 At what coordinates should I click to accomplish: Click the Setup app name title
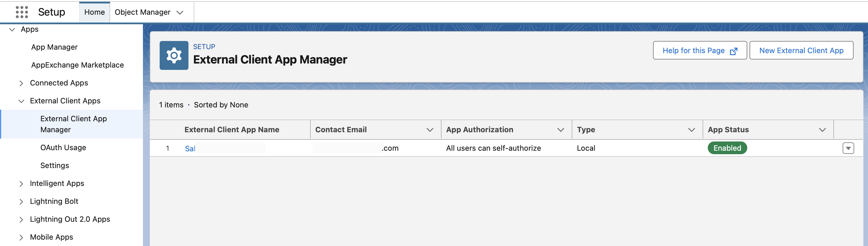tap(52, 12)
